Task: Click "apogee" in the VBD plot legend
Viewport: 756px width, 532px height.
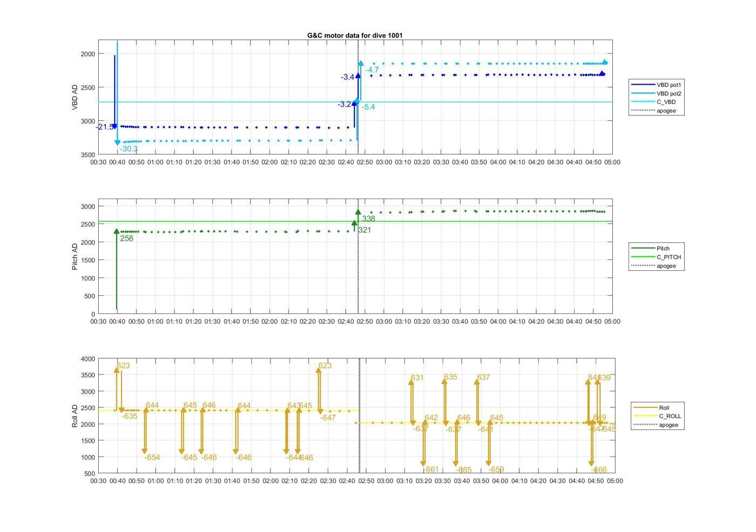Action: point(653,111)
